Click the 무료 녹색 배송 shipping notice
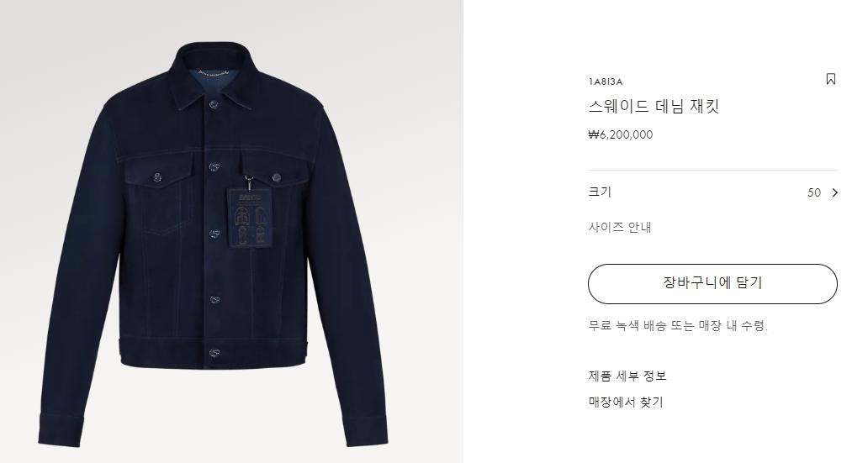 (x=678, y=325)
